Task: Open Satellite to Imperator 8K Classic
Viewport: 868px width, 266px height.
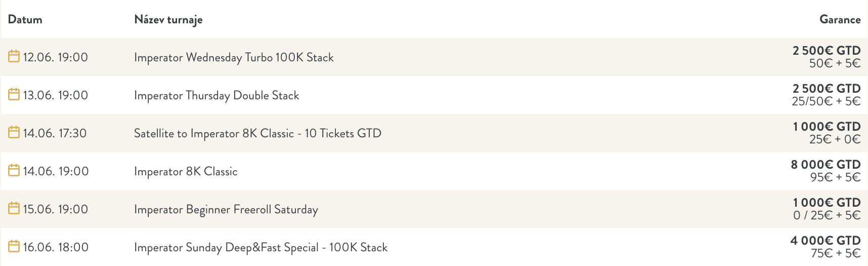Action: click(x=257, y=133)
